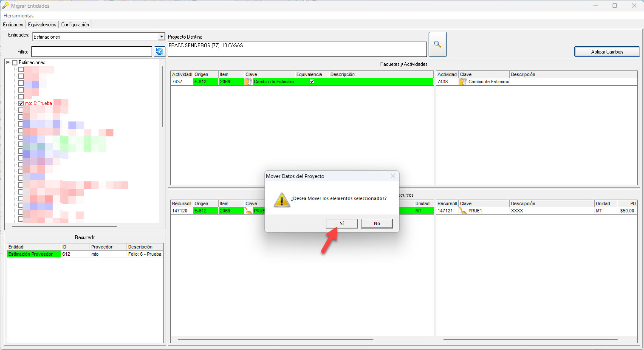Click the warning icon in the dialog

pos(282,200)
